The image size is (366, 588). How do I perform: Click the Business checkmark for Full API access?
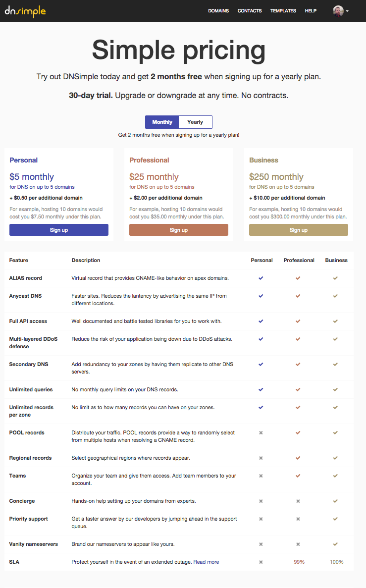[x=336, y=321]
